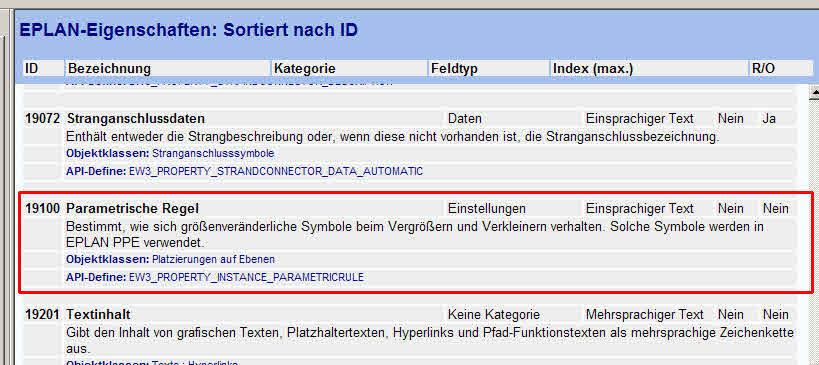Click the Stranganschlussdaten description sentence
Viewport: 819px width, 365px height.
tap(393, 137)
